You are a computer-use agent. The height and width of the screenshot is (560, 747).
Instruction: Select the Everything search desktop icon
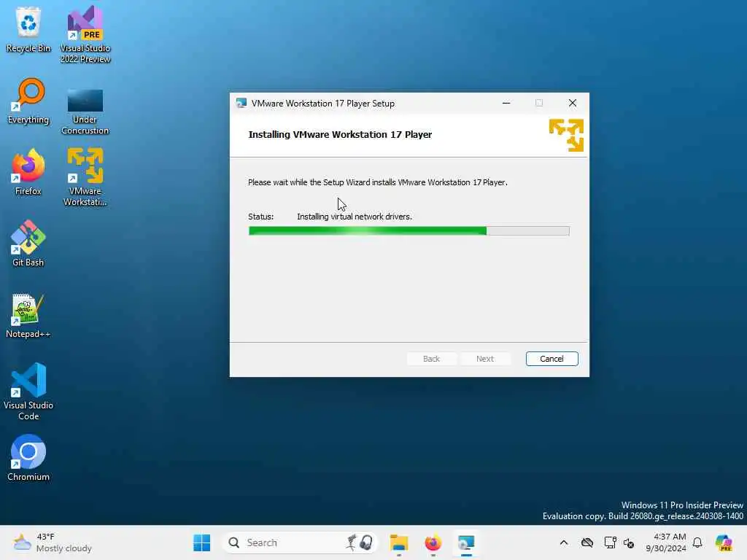click(28, 101)
